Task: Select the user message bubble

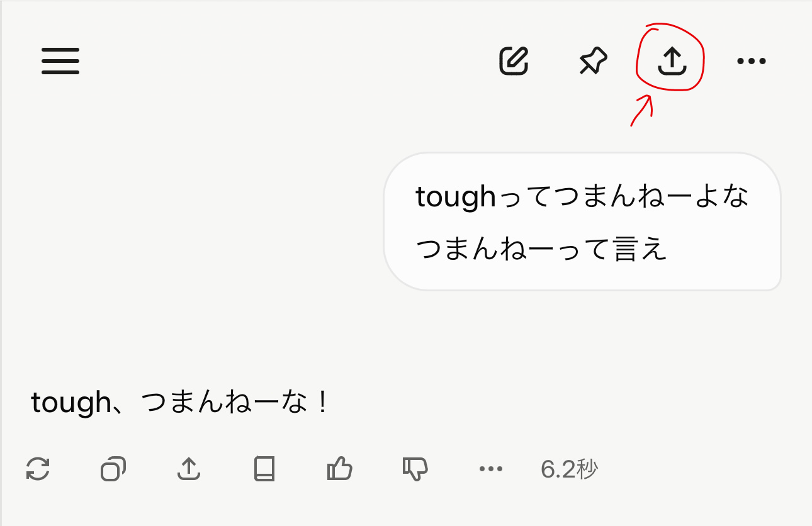Action: (582, 222)
